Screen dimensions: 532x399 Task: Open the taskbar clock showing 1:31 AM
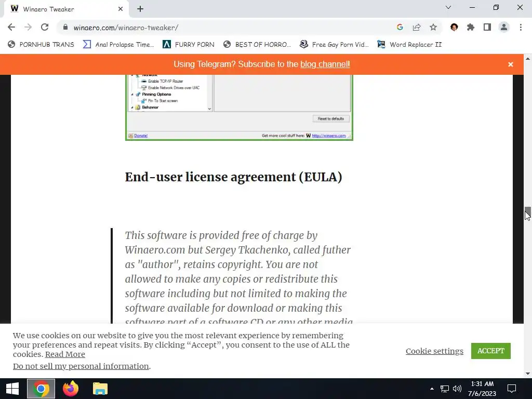point(482,389)
